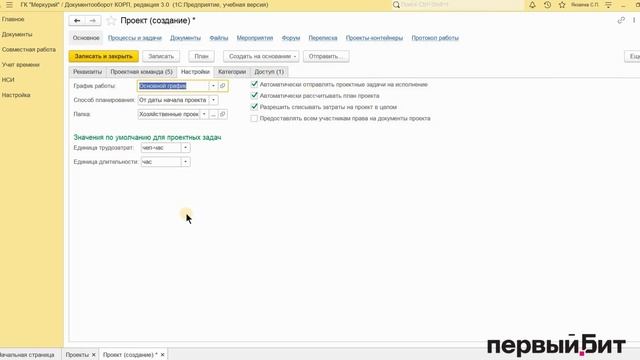Open the Проекты-контейнеры link
This screenshot has height=360, width=640.
point(374,38)
